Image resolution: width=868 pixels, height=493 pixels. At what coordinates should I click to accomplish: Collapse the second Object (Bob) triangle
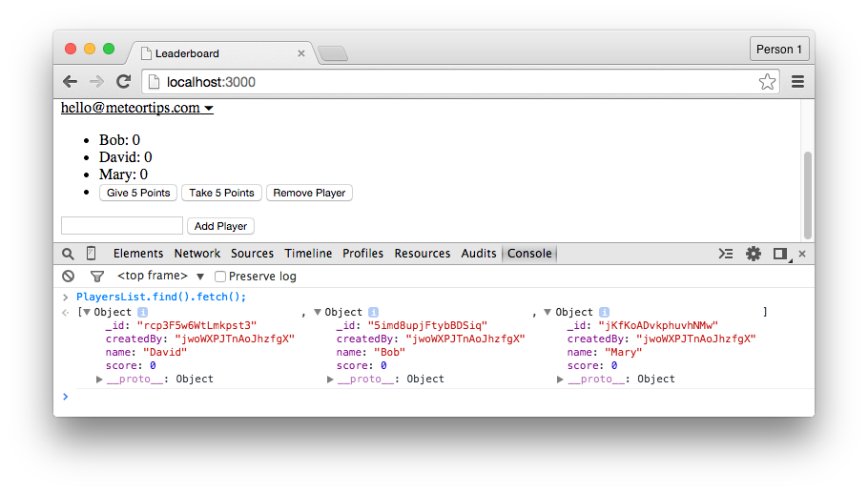(318, 312)
